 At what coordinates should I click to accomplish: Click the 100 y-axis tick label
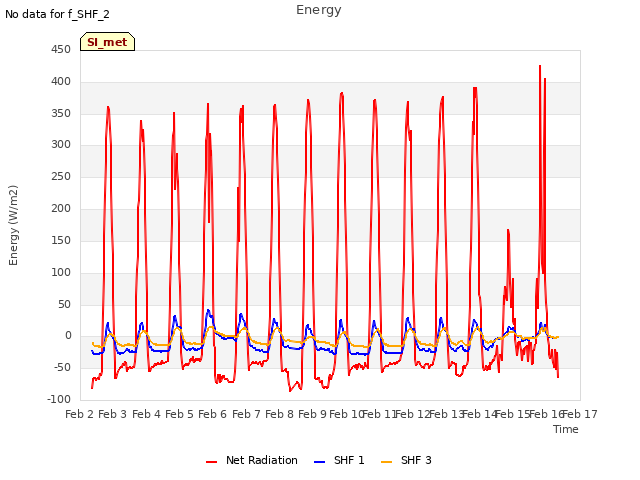pos(61,272)
